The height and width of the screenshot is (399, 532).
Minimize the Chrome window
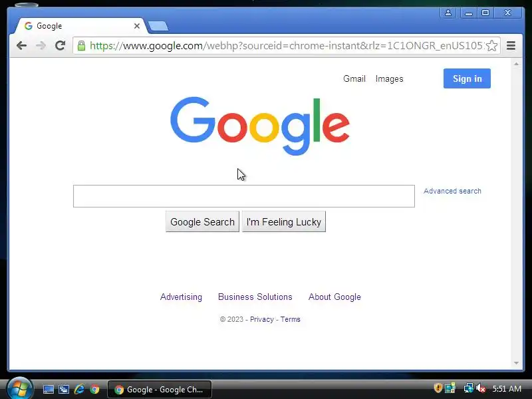click(469, 13)
